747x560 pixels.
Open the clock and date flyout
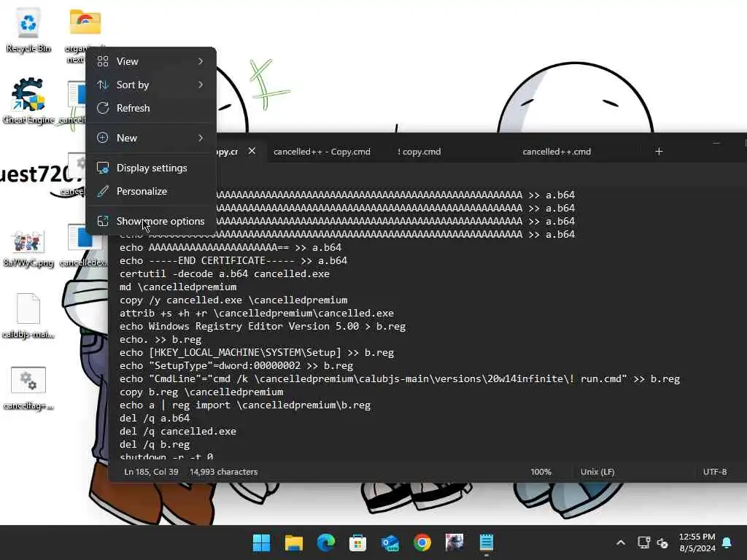697,542
